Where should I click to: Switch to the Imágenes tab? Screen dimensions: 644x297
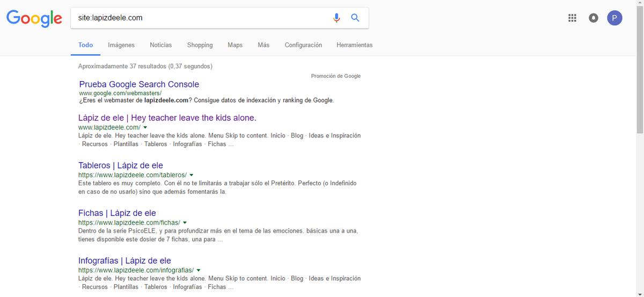(x=121, y=45)
